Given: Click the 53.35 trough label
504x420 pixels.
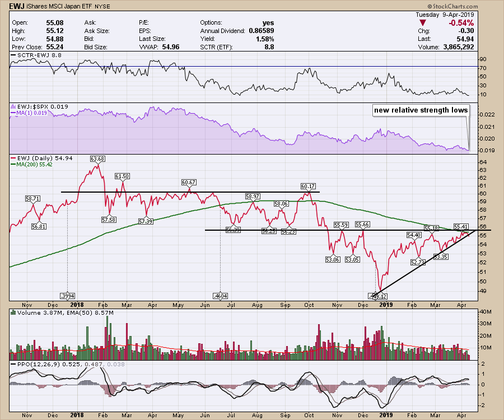Looking at the screenshot, I should 441,256.
